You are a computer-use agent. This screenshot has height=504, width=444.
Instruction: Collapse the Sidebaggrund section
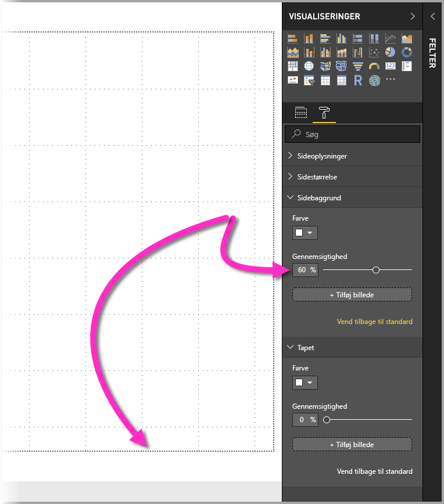(352, 197)
